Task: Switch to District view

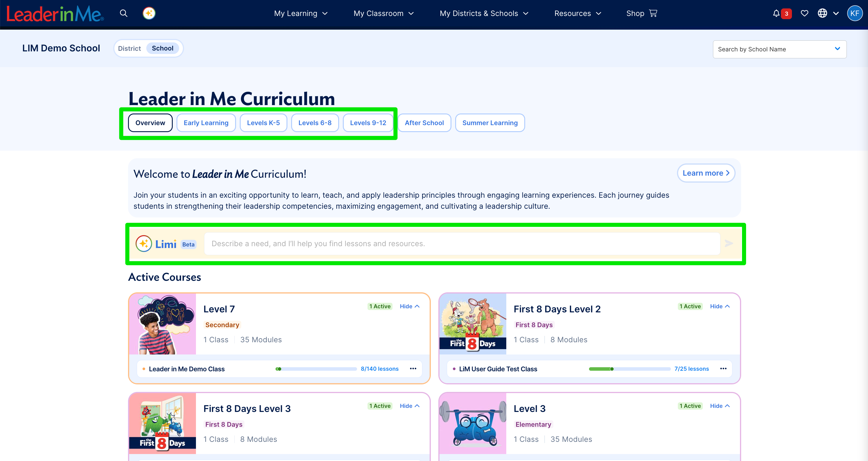Action: point(129,48)
